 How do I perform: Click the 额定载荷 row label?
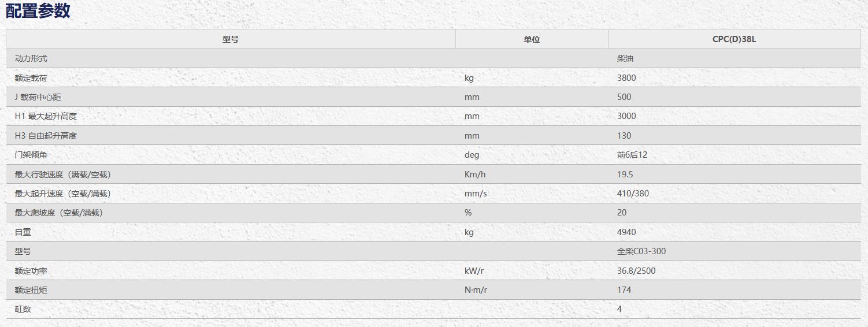click(x=31, y=78)
